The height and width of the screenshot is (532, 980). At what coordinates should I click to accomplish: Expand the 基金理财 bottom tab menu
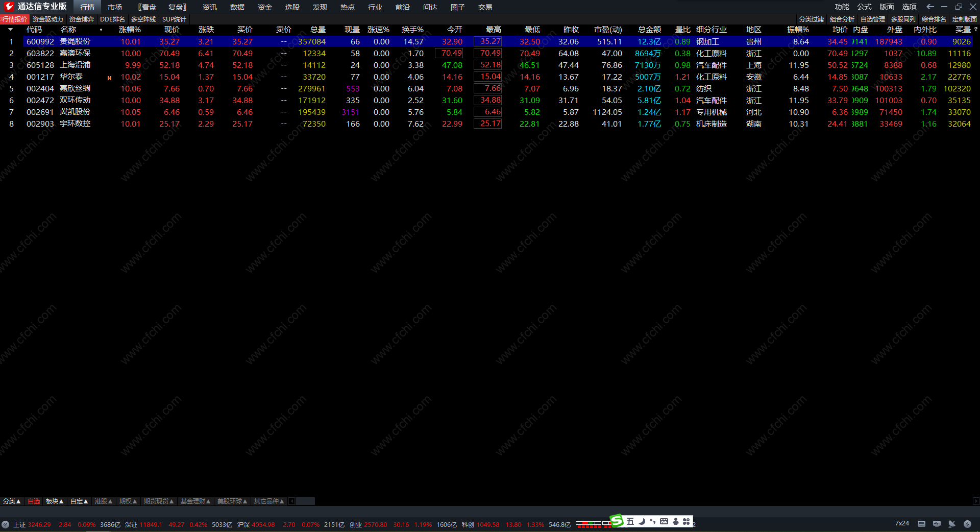tap(195, 501)
